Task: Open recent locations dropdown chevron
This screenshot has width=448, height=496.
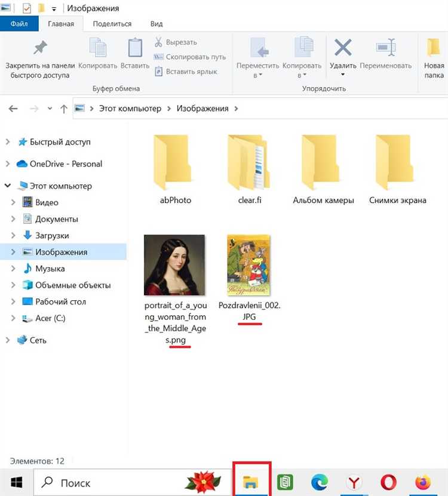Action: tap(50, 109)
